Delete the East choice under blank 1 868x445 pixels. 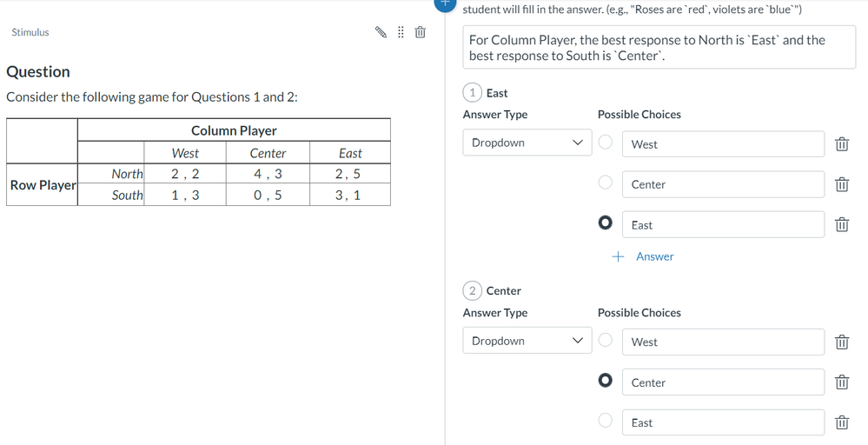point(841,225)
